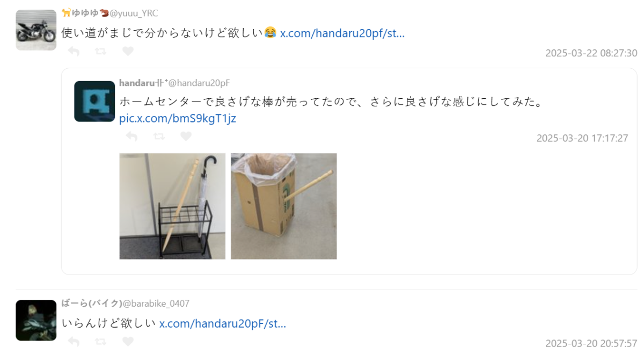
Task: Open the handaru blue profile avatar
Action: tap(94, 101)
